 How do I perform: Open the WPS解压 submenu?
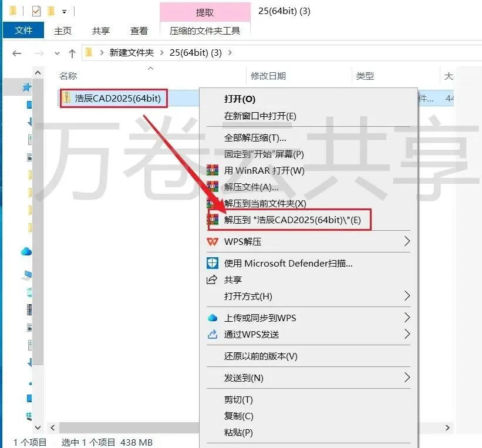(309, 242)
